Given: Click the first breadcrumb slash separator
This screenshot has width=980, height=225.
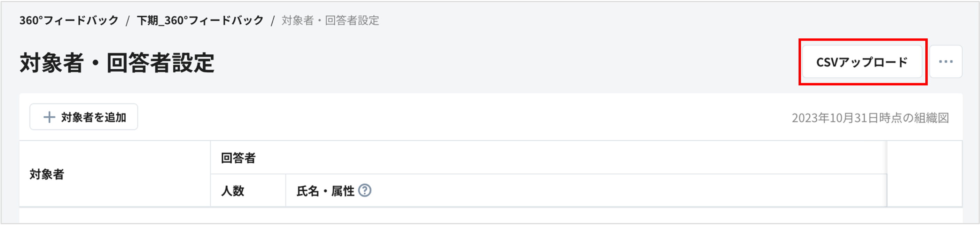Looking at the screenshot, I should point(128,20).
